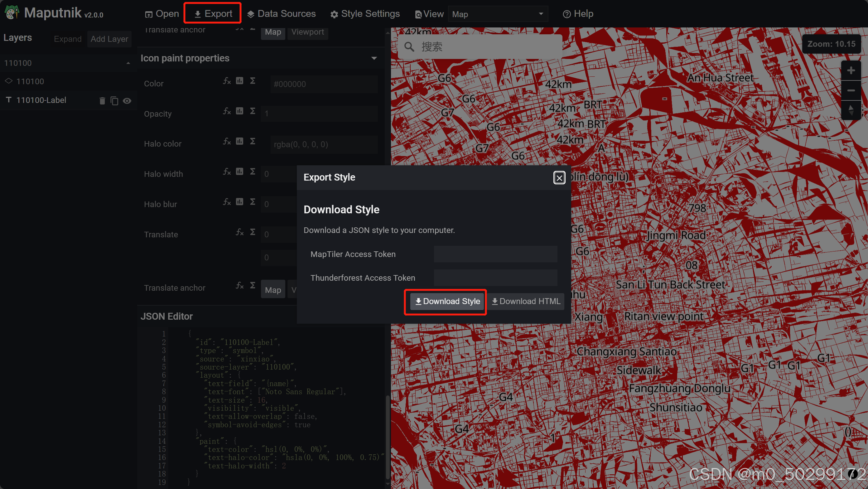This screenshot has width=868, height=489.
Task: Click the sigma expression icon next to Halo color
Action: click(x=252, y=141)
